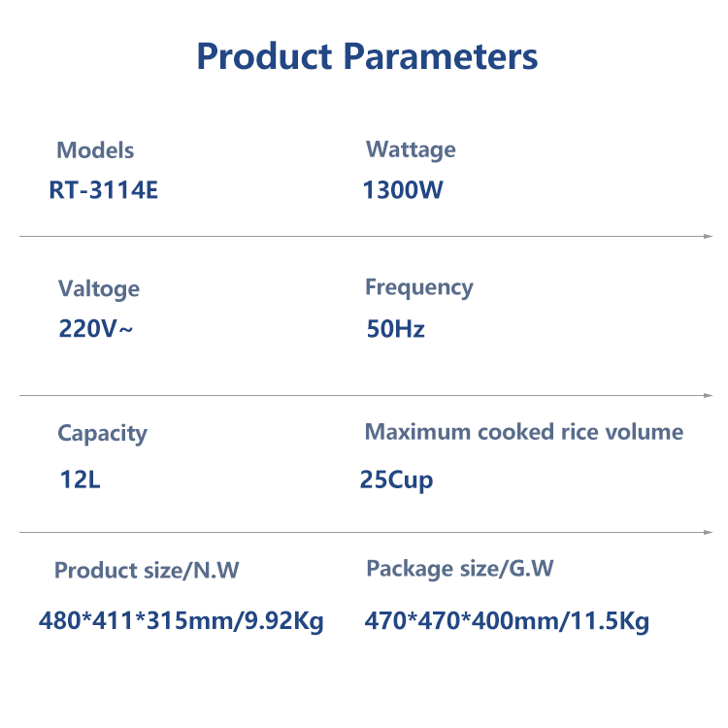
Task: Select the 12L capacity value
Action: point(80,480)
